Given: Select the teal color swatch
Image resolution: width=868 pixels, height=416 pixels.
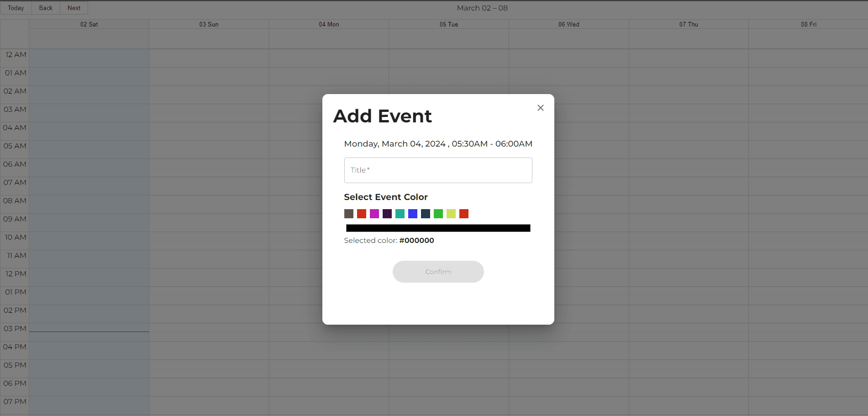Looking at the screenshot, I should [400, 214].
